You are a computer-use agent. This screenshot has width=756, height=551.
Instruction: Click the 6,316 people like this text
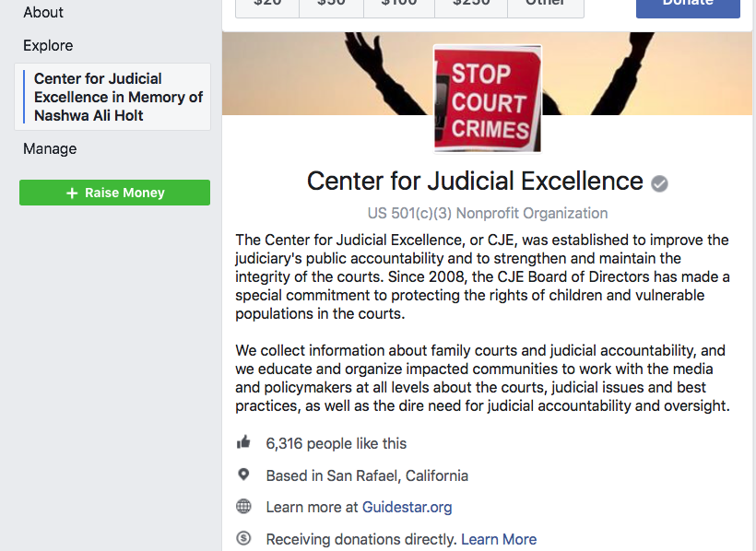336,443
